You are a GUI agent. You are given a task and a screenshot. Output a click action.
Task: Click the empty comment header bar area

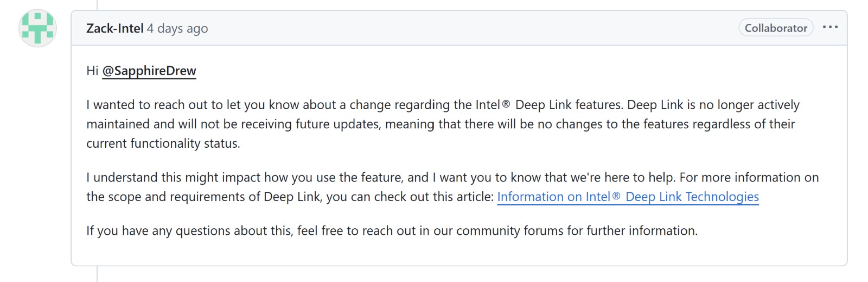point(472,28)
